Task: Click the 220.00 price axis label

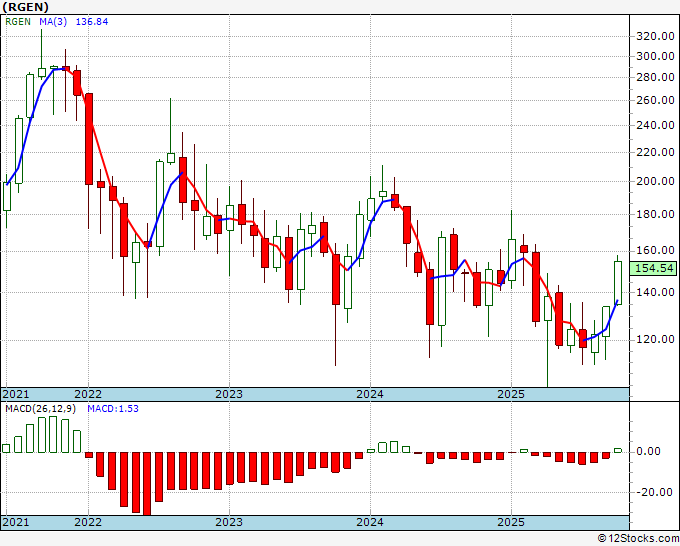Action: pyautogui.click(x=655, y=153)
